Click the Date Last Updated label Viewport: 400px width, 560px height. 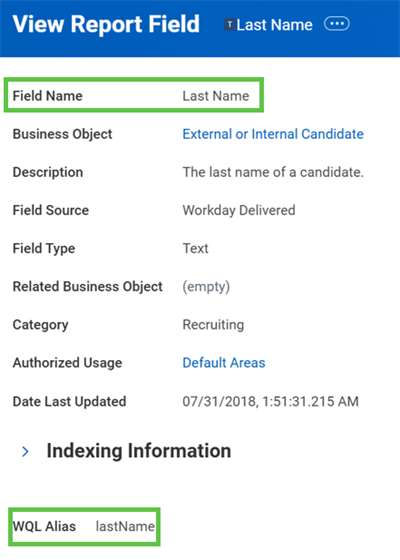click(69, 401)
